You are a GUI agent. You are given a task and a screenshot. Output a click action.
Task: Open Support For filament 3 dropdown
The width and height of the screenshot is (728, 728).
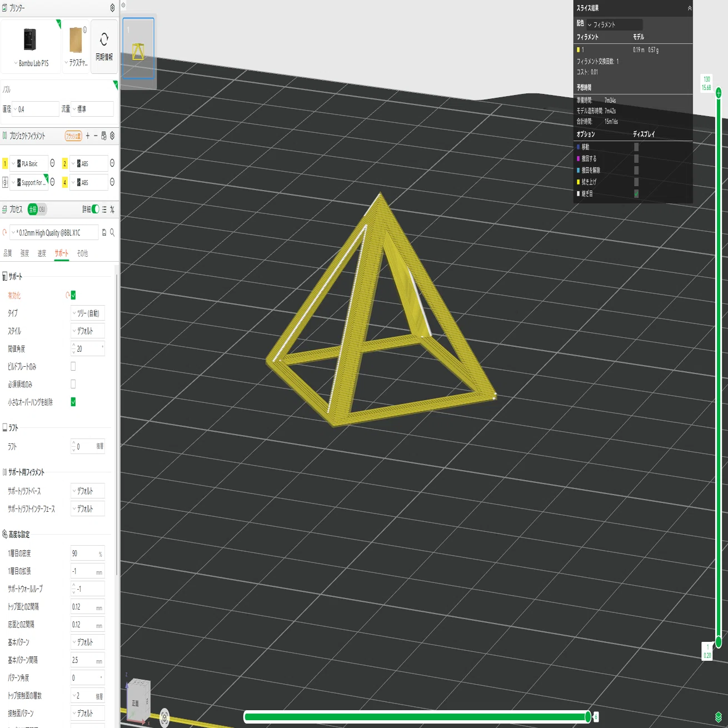[x=29, y=182]
